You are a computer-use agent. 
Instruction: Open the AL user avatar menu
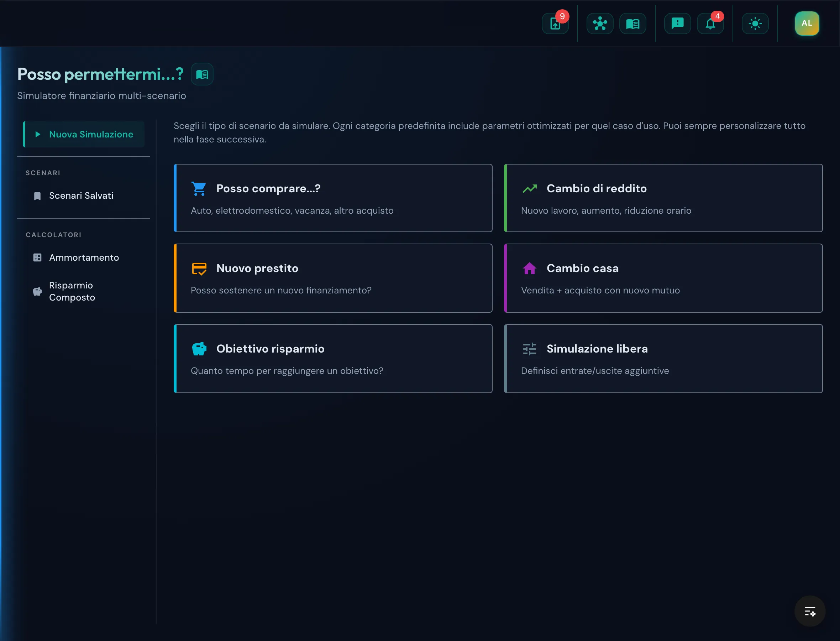pos(807,23)
